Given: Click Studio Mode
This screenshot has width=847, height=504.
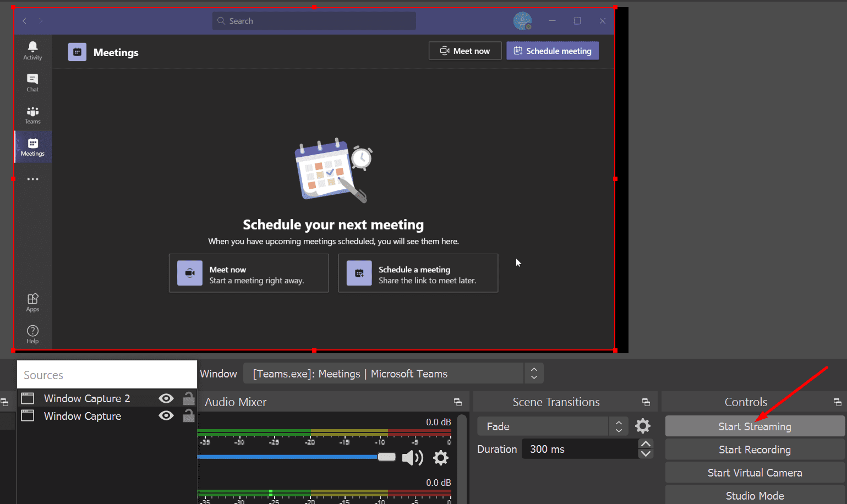Looking at the screenshot, I should click(755, 495).
